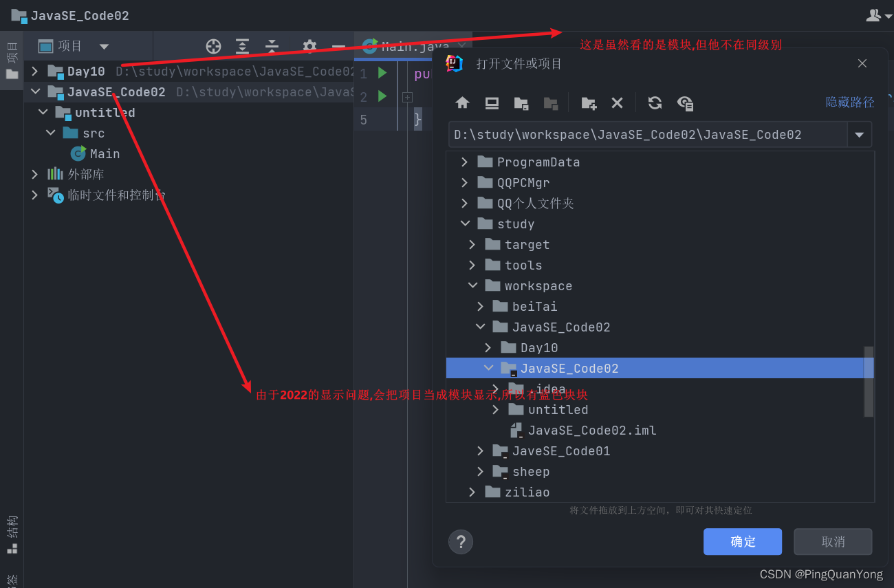This screenshot has height=588, width=894.
Task: Click the Desktop directory icon in dialog toolbar
Action: [x=492, y=102]
